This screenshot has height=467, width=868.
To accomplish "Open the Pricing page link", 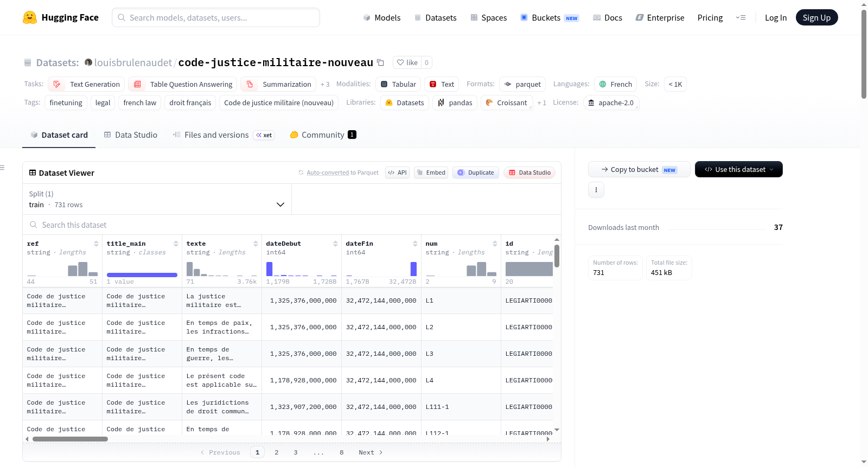I will pyautogui.click(x=710, y=17).
